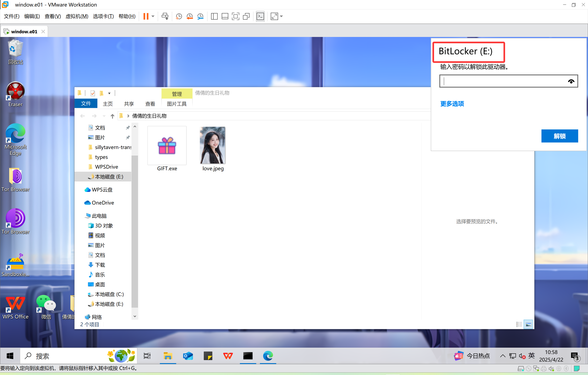This screenshot has height=375, width=588.
Task: Click the navigation pane scroll down arrow
Action: [135, 316]
